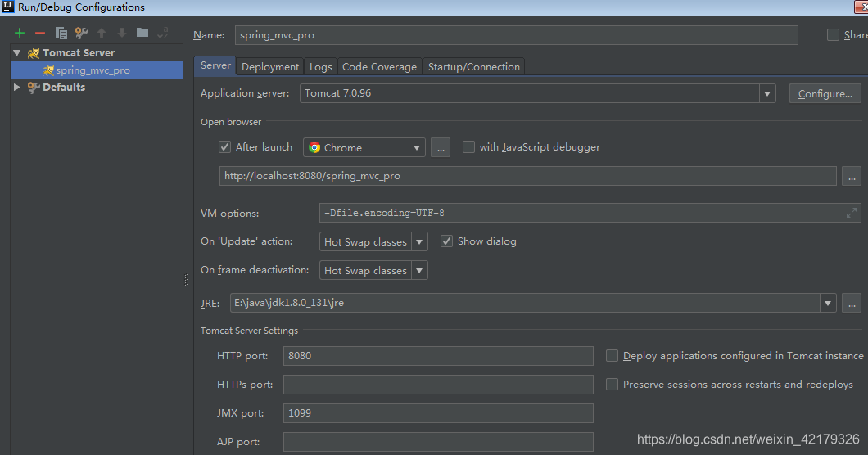Sort the configurations alphabetically
The image size is (868, 455).
tap(163, 34)
